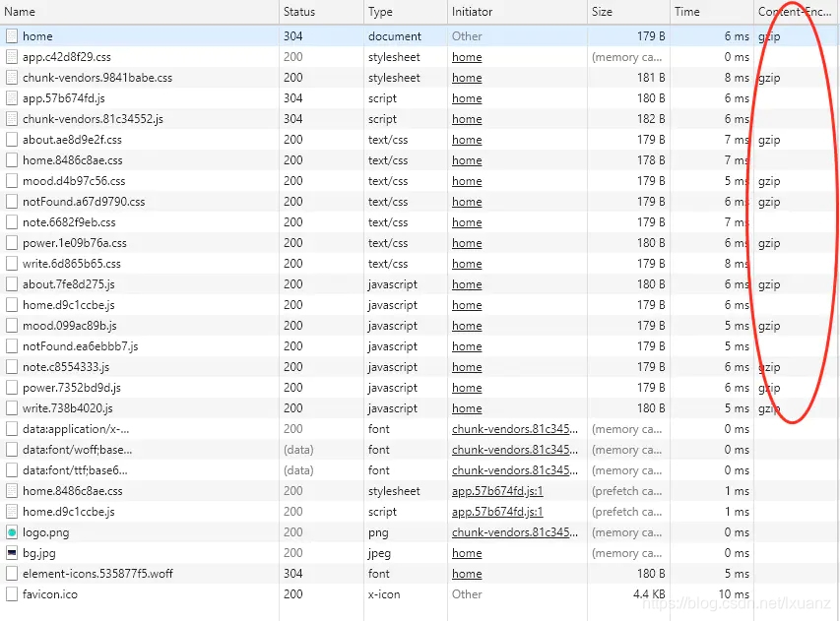Click the icon beside power.1e09b76a.css
This screenshot has width=840, height=621.
(x=11, y=243)
